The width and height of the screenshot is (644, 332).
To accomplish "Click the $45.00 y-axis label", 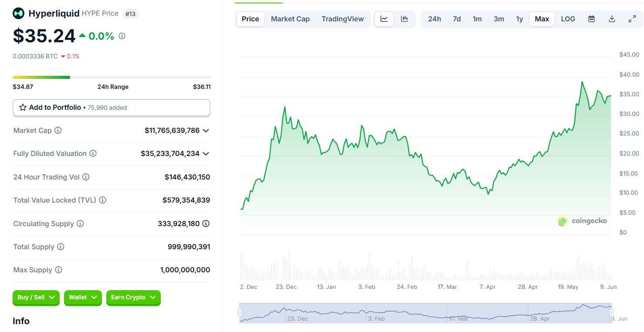I will 629,54.
